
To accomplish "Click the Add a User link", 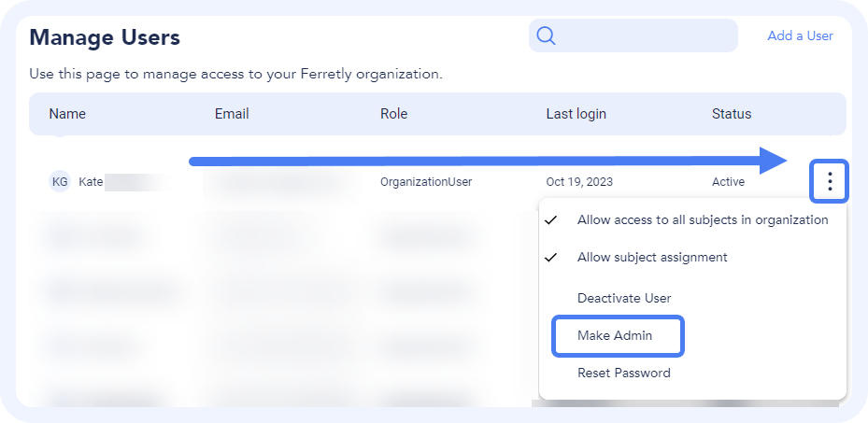I will (800, 36).
